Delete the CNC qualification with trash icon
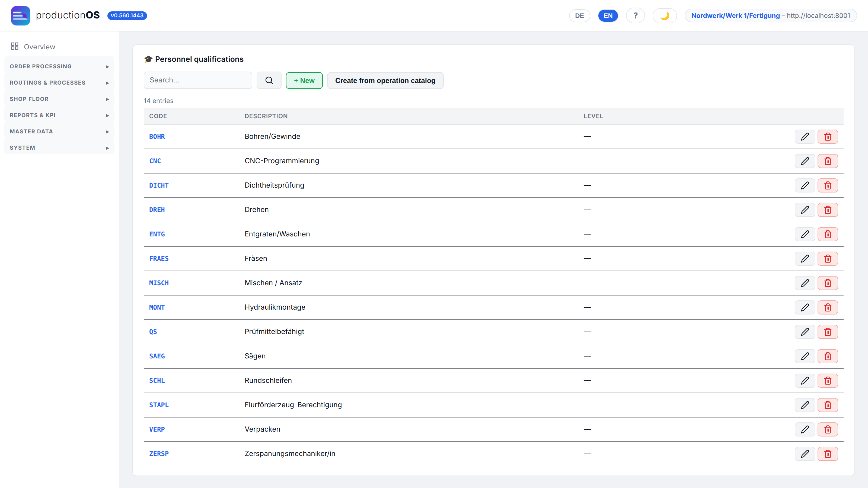This screenshot has width=868, height=488. (x=828, y=161)
